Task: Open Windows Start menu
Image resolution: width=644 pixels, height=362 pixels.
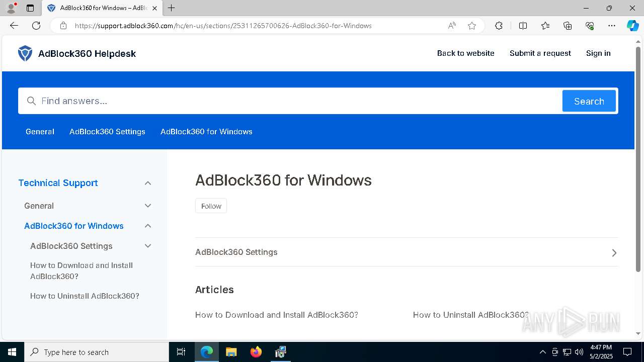Action: pyautogui.click(x=12, y=352)
